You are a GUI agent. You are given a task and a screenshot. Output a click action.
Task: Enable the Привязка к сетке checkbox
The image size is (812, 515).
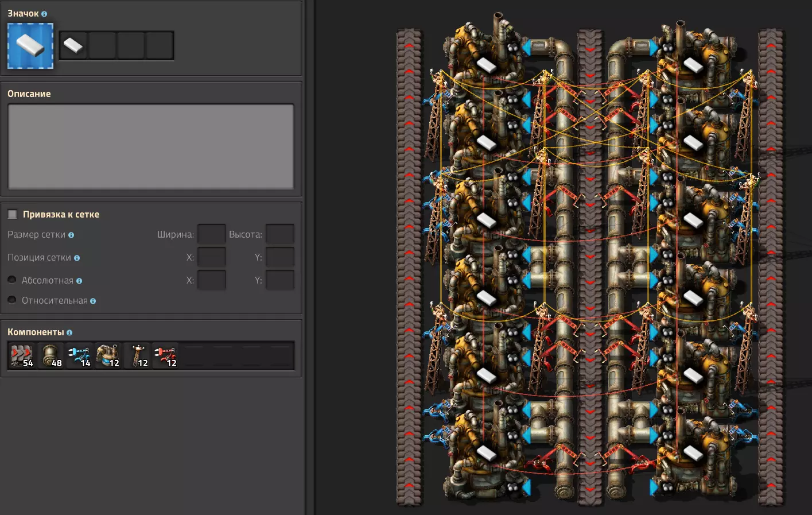coord(12,214)
